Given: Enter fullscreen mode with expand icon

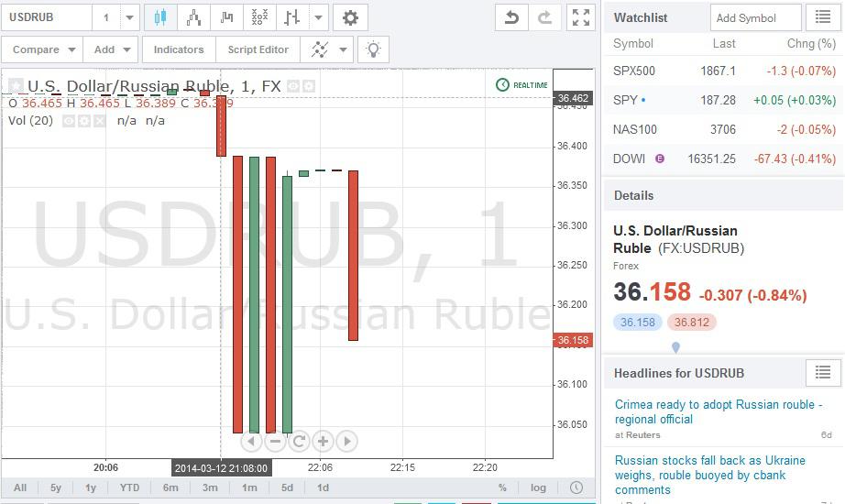Looking at the screenshot, I should (580, 17).
